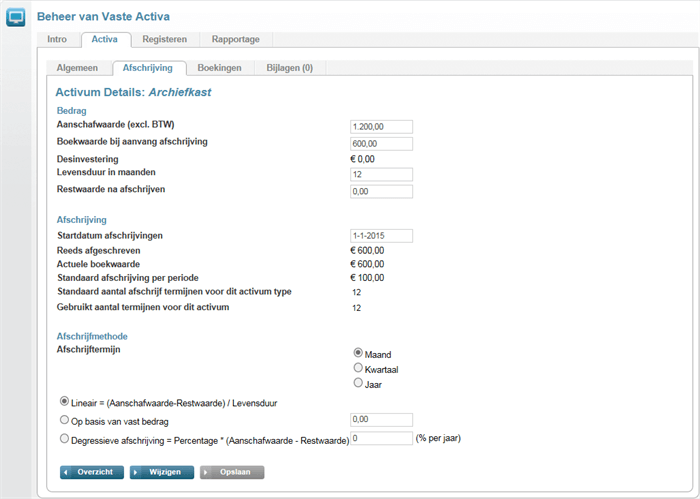Open the Registeren tab

tap(165, 39)
